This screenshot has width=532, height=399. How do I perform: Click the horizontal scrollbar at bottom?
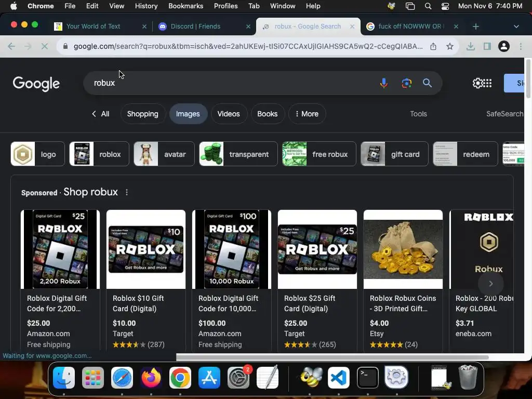coord(332,357)
